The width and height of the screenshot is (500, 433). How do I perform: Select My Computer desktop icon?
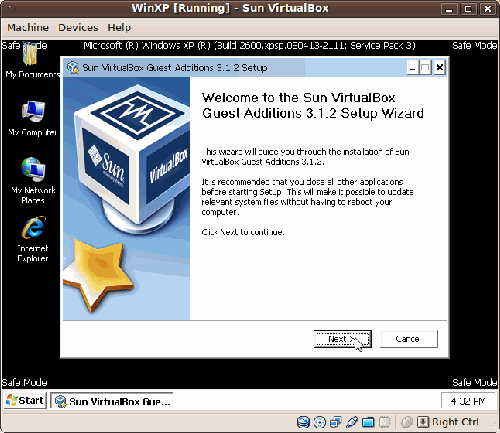point(33,118)
